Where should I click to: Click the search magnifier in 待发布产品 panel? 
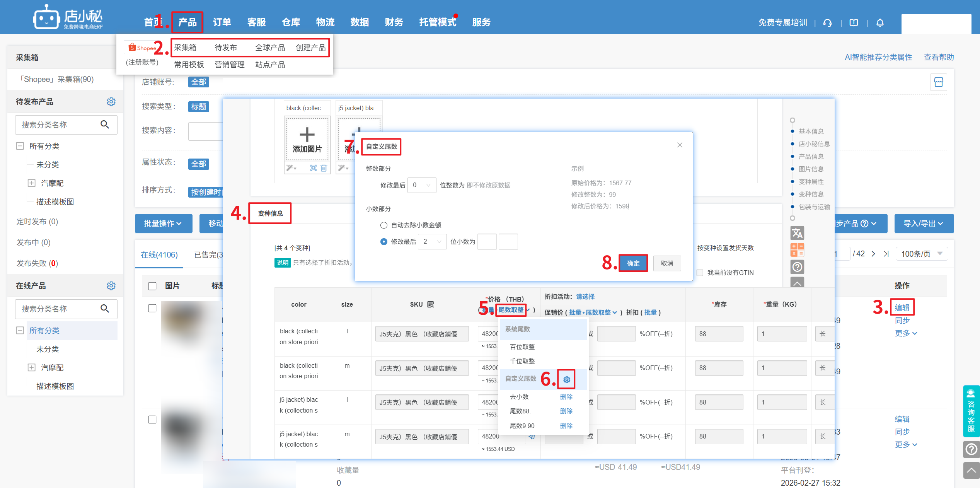tap(105, 125)
